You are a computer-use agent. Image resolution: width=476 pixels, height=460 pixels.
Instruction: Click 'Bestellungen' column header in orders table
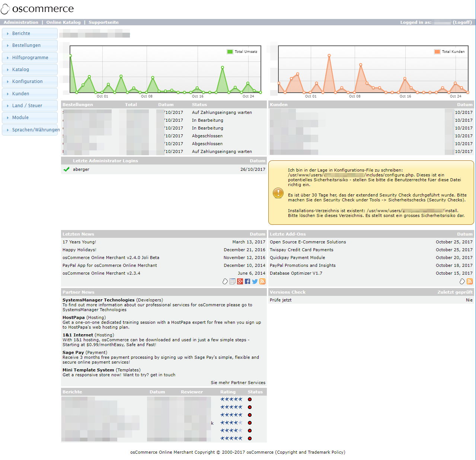click(78, 105)
